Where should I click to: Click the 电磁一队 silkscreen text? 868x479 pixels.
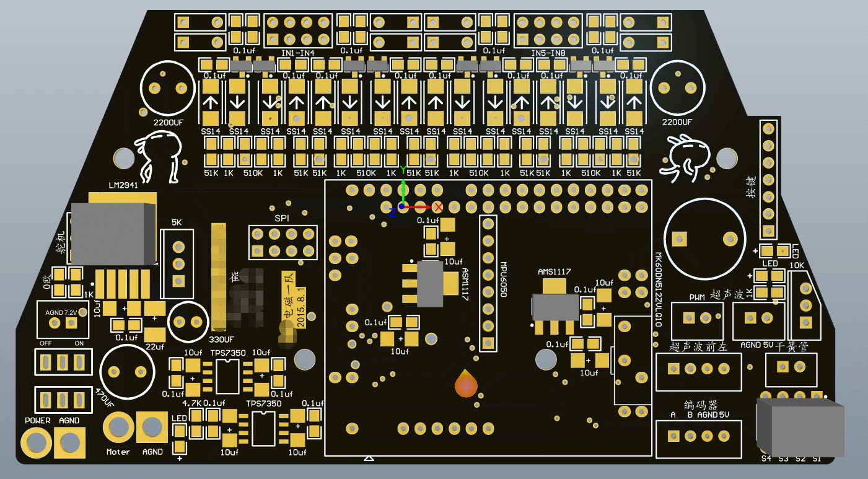point(288,296)
